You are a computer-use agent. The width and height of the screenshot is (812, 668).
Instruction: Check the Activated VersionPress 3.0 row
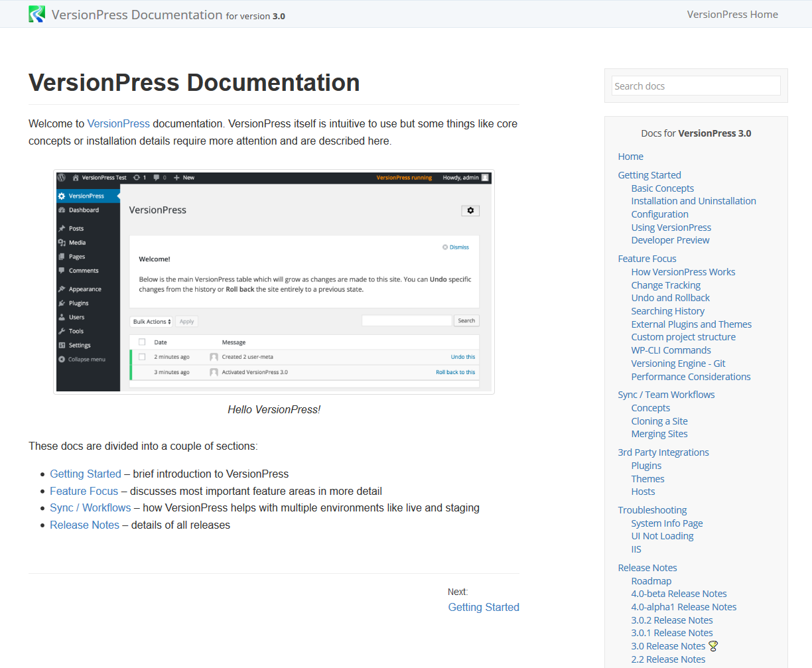(x=142, y=372)
